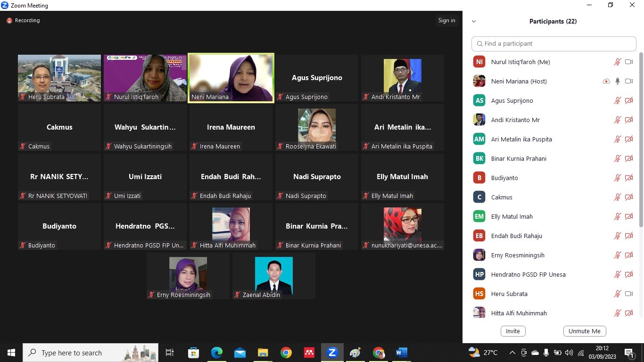Toggle Nurul Istiq'faroh (Me) video camera
The height and width of the screenshot is (362, 644).
click(x=628, y=62)
